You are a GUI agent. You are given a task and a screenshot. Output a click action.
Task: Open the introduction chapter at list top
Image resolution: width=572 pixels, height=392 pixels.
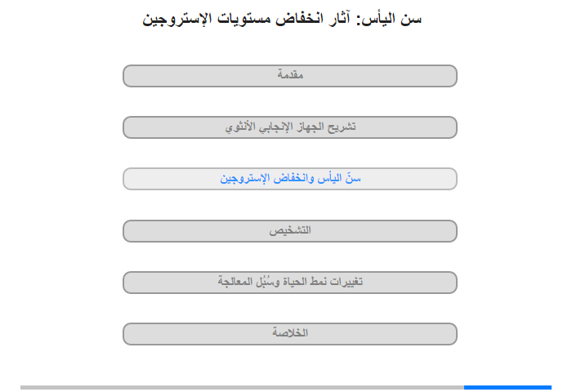pyautogui.click(x=290, y=76)
